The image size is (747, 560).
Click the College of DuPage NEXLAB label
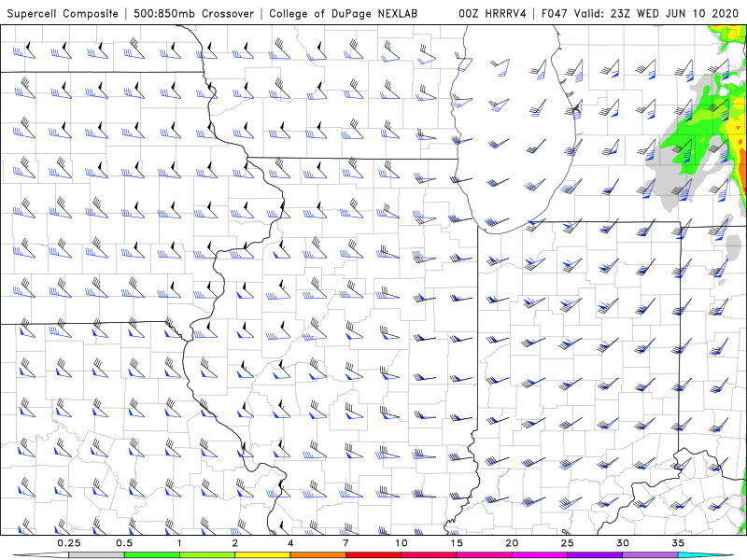click(x=343, y=14)
